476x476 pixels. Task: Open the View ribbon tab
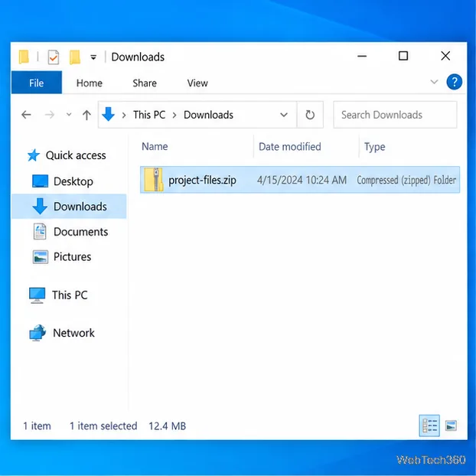[197, 83]
